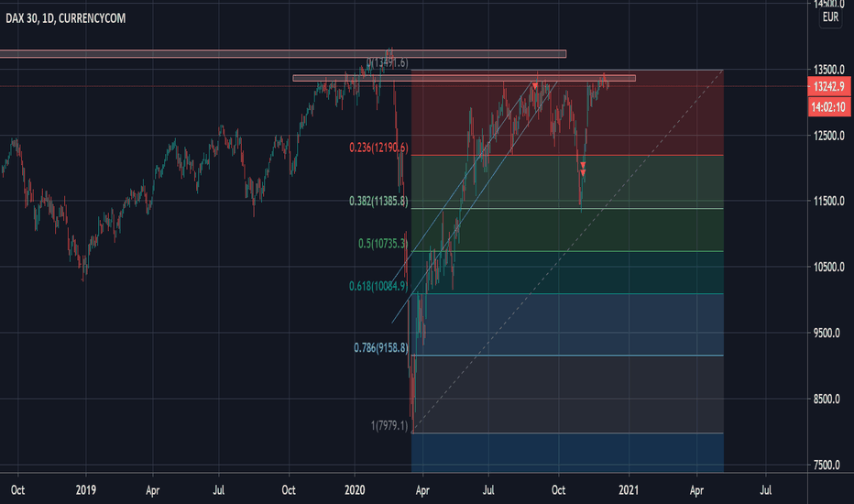Click the 11500.0 price axis label
The image size is (854, 504).
pos(829,201)
